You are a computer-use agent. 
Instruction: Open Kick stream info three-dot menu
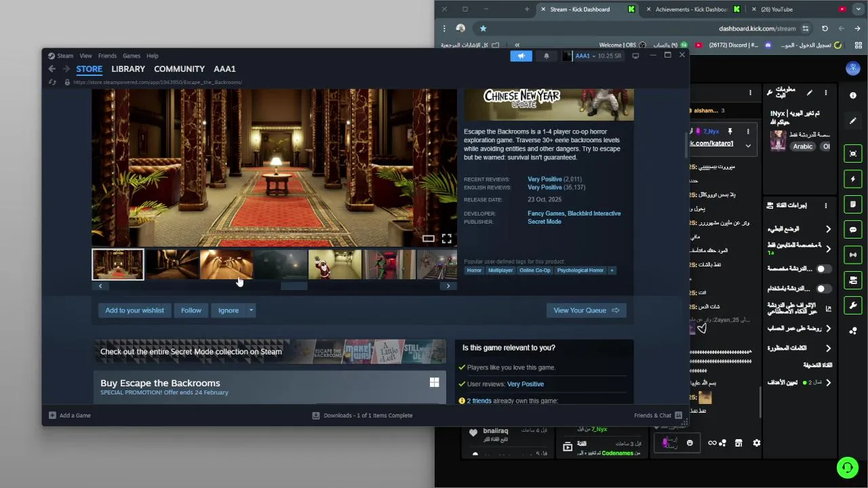[825, 92]
